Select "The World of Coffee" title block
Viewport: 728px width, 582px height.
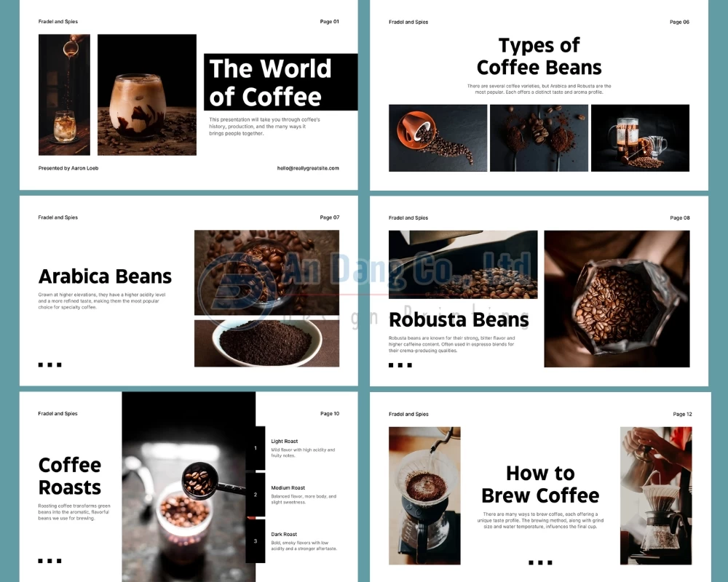pos(280,82)
